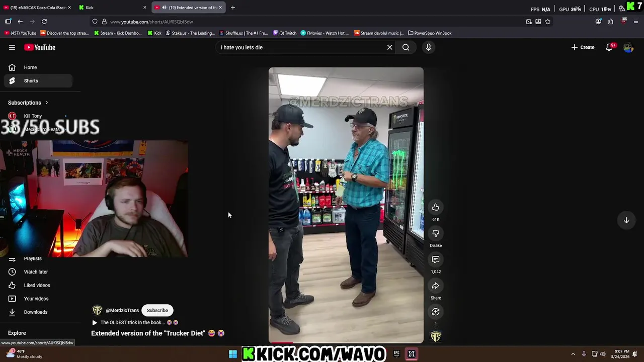
Task: Close the eNASCAR tab
Action: click(69, 8)
